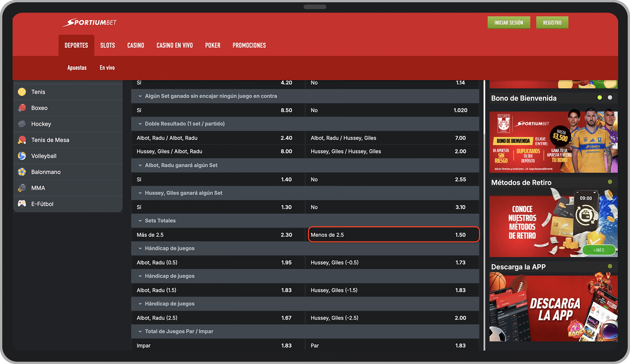Select the Volleyball sport icon
The image size is (630, 364).
(x=22, y=156)
